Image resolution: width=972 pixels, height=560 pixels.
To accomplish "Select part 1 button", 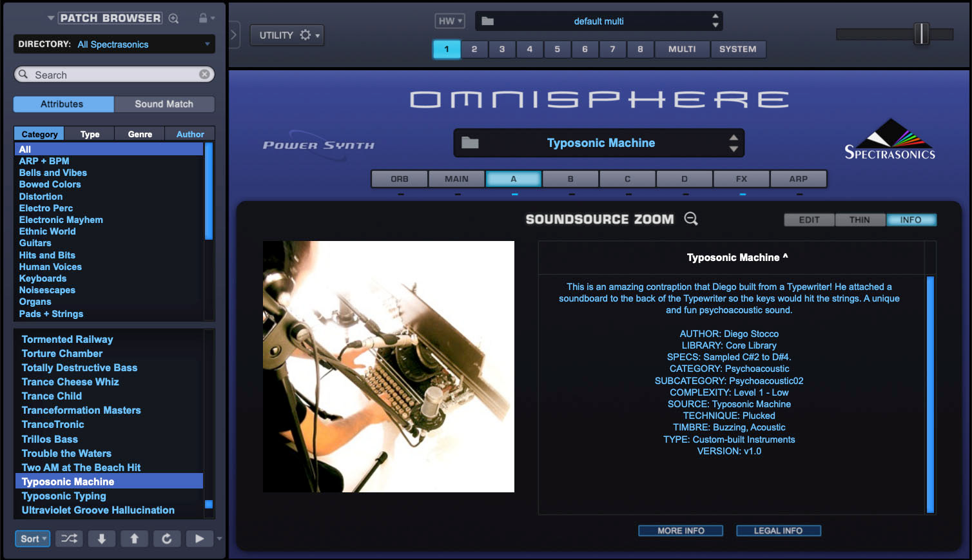I will tap(447, 49).
